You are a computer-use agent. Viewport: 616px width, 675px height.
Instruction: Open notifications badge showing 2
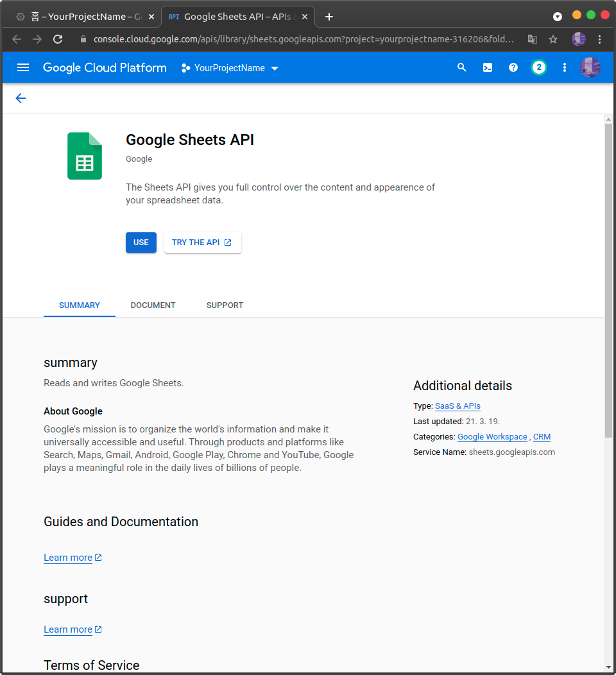[x=538, y=67]
